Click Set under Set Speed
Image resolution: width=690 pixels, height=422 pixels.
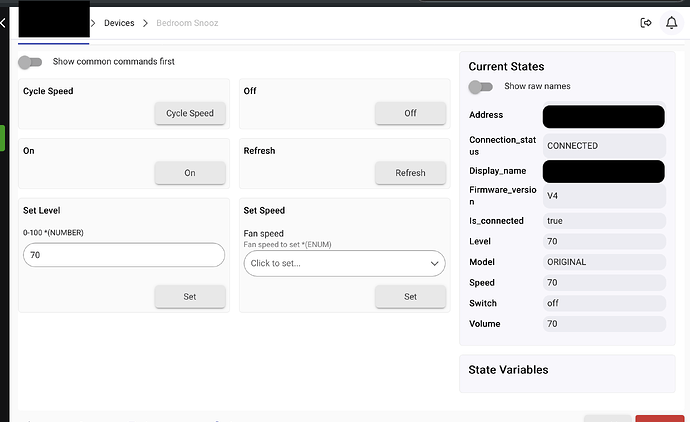pyautogui.click(x=410, y=297)
